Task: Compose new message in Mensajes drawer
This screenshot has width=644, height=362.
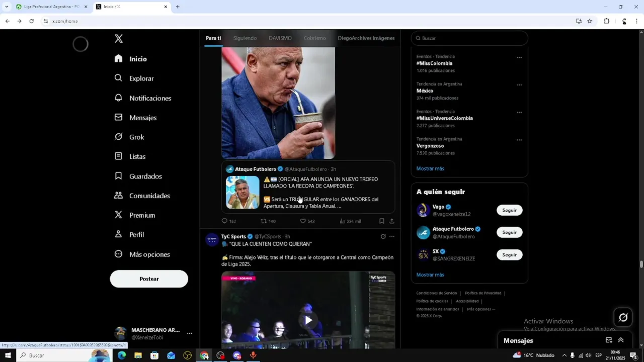Action: tap(609, 340)
